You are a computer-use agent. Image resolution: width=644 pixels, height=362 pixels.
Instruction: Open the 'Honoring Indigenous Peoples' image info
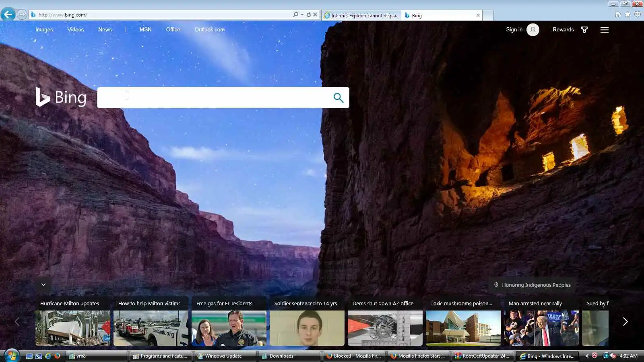pyautogui.click(x=536, y=285)
